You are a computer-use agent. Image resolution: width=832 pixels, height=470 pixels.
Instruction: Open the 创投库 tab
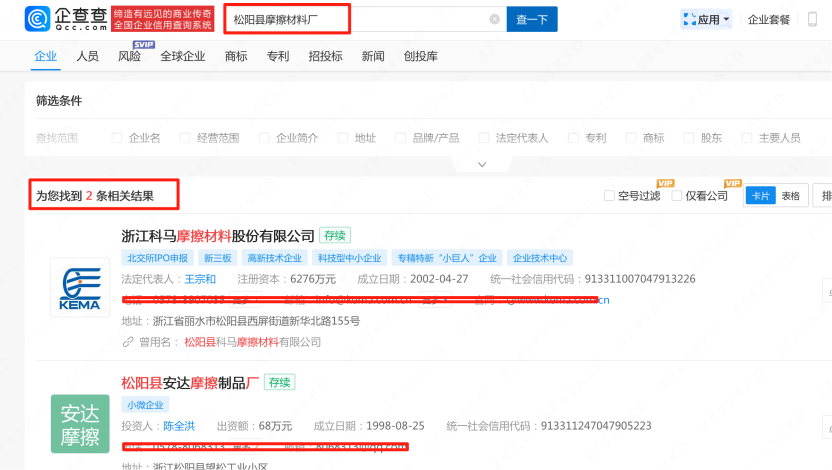coord(420,56)
